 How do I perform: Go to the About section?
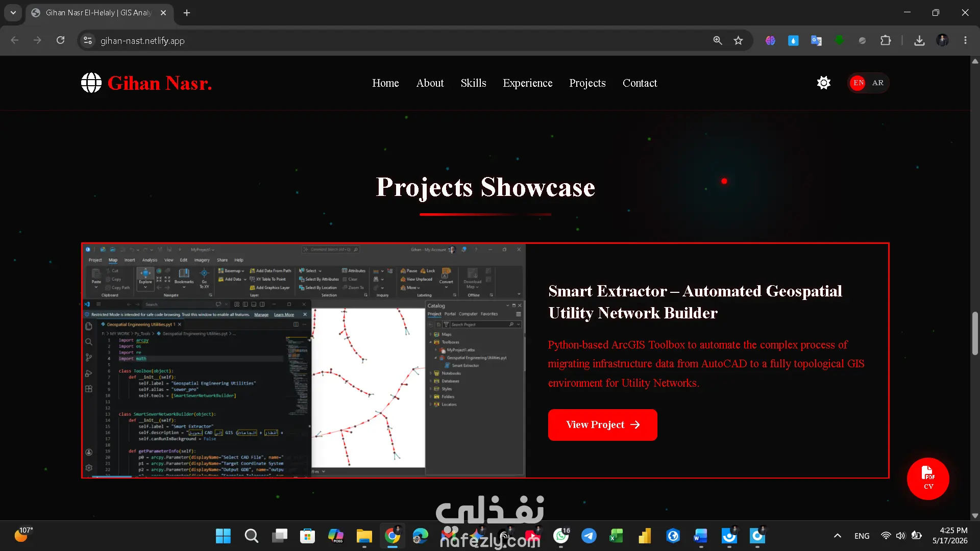(430, 83)
